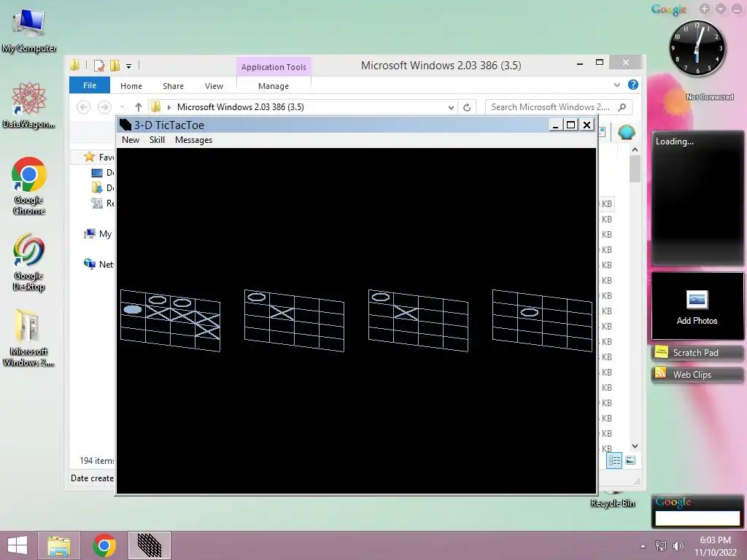The width and height of the screenshot is (747, 560).
Task: Open Microsoft Windows 2 folder on desktop
Action: click(x=28, y=337)
